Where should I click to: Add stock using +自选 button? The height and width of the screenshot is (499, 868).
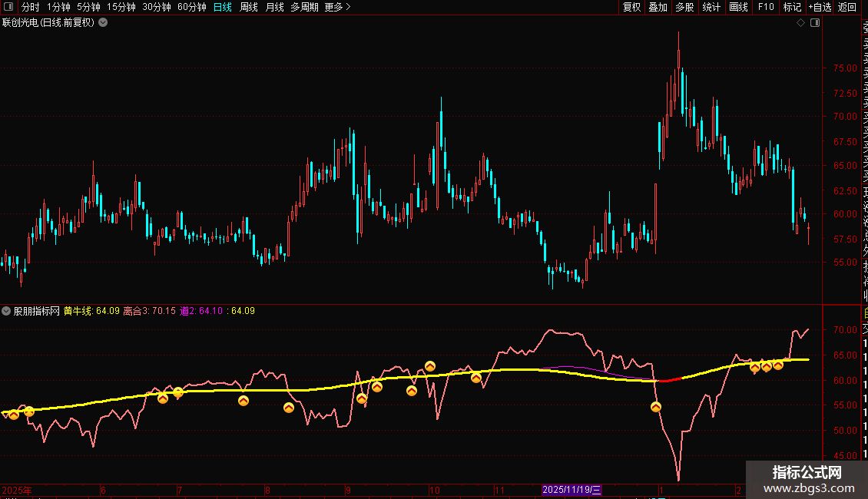[820, 7]
